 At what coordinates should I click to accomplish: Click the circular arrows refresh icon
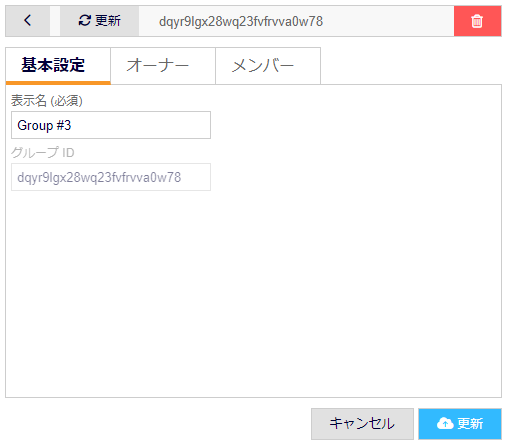[85, 21]
